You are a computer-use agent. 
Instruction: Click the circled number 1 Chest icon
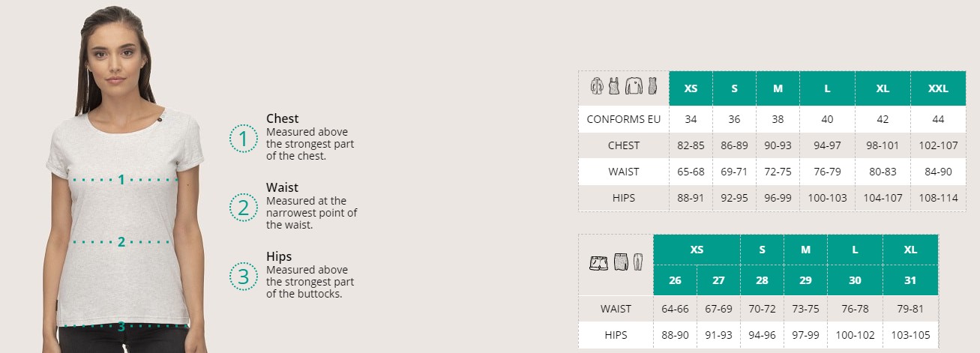tap(243, 138)
